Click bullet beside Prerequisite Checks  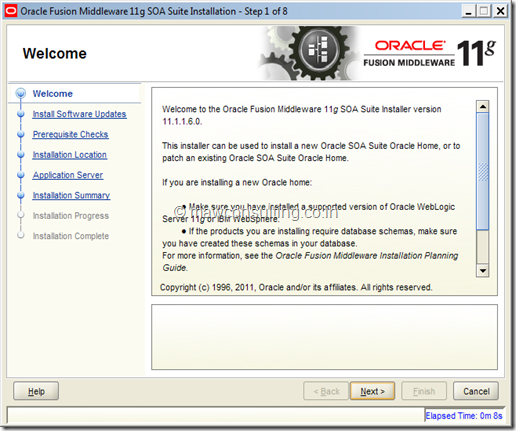tap(21, 134)
